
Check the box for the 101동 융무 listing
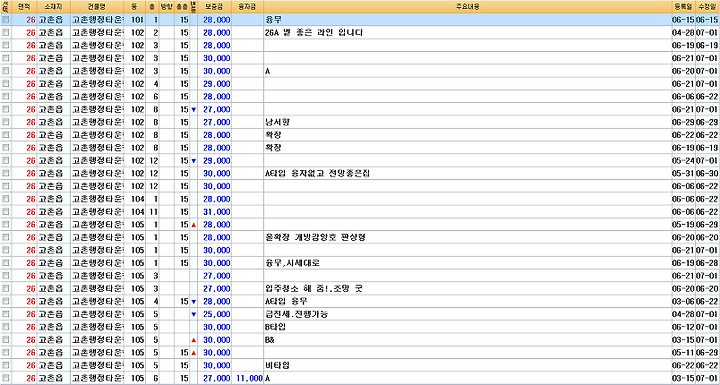pos(6,20)
